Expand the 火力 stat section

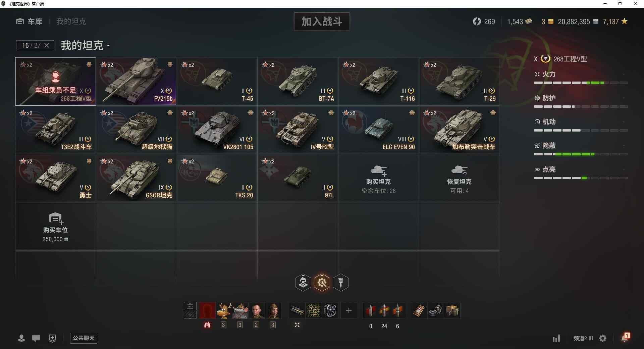[x=581, y=74]
